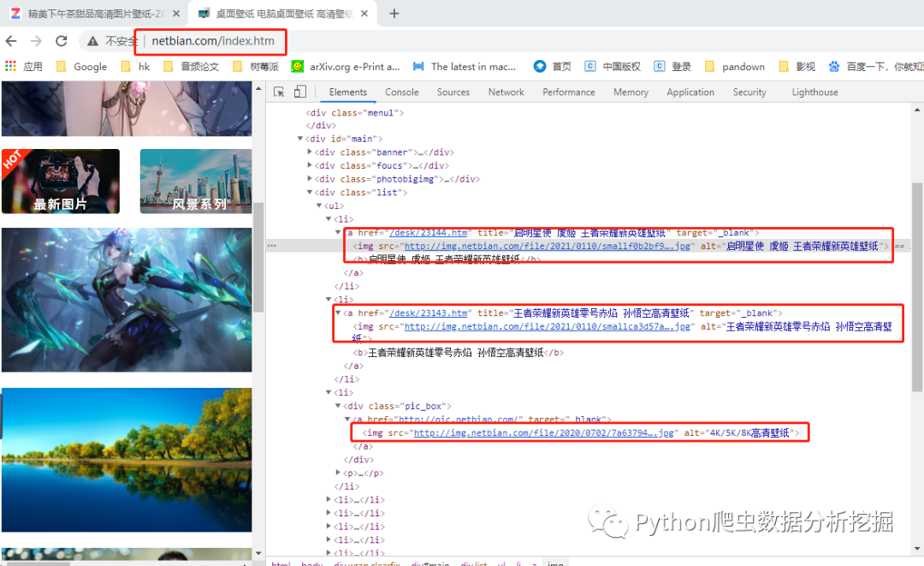Open the Google bookmark folder

coord(81,67)
